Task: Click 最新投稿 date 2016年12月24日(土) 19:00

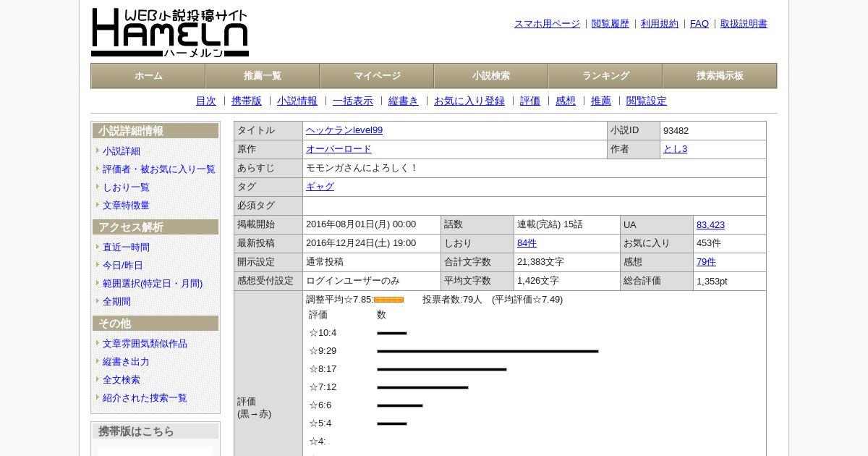Action: pos(361,243)
